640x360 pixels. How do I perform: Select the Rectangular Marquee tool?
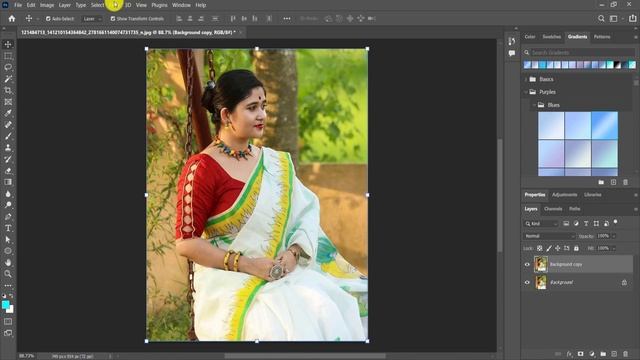click(8, 56)
